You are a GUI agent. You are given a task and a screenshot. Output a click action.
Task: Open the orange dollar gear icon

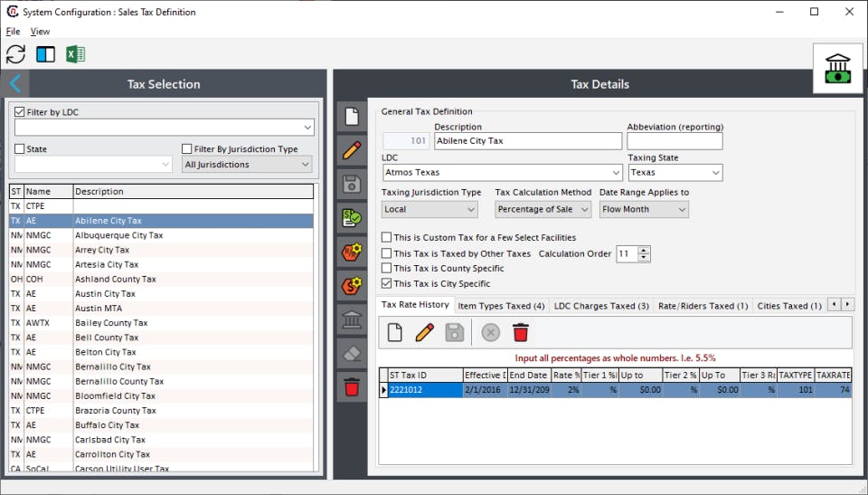pyautogui.click(x=352, y=285)
